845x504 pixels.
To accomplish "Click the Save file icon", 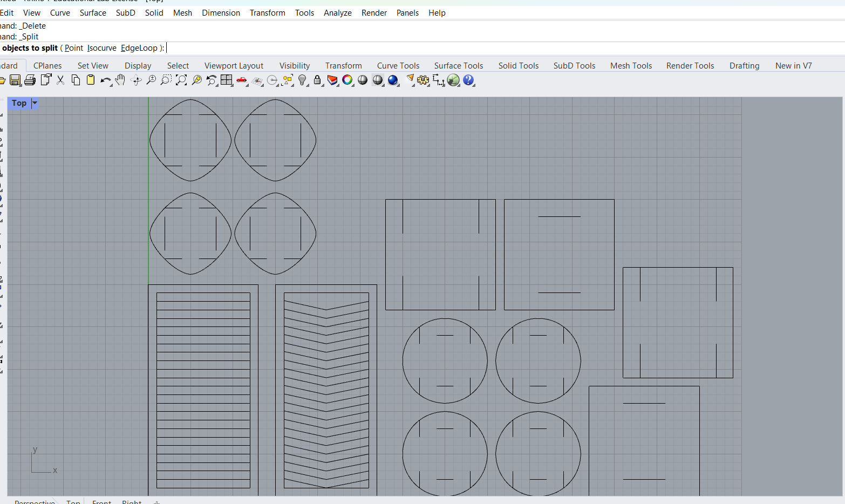I will (x=15, y=80).
